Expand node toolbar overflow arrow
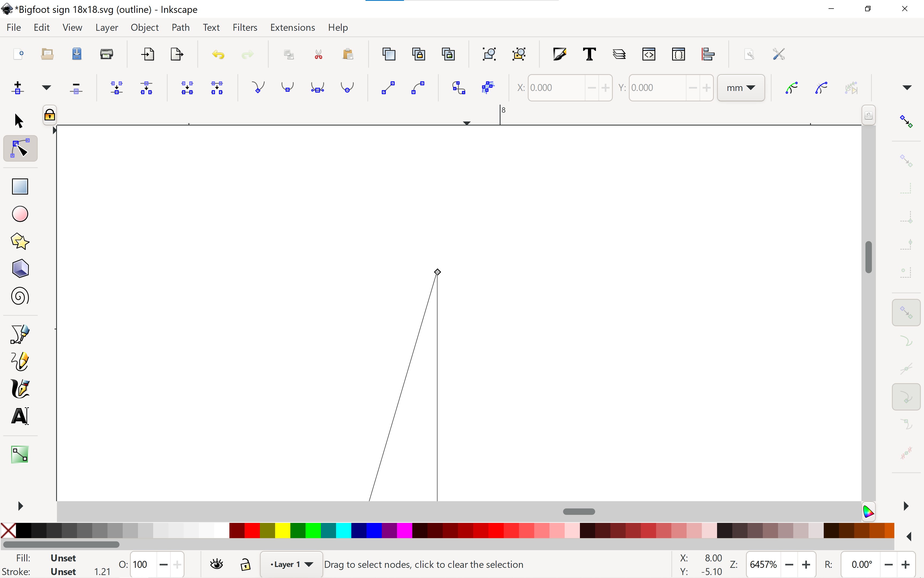 click(x=907, y=88)
